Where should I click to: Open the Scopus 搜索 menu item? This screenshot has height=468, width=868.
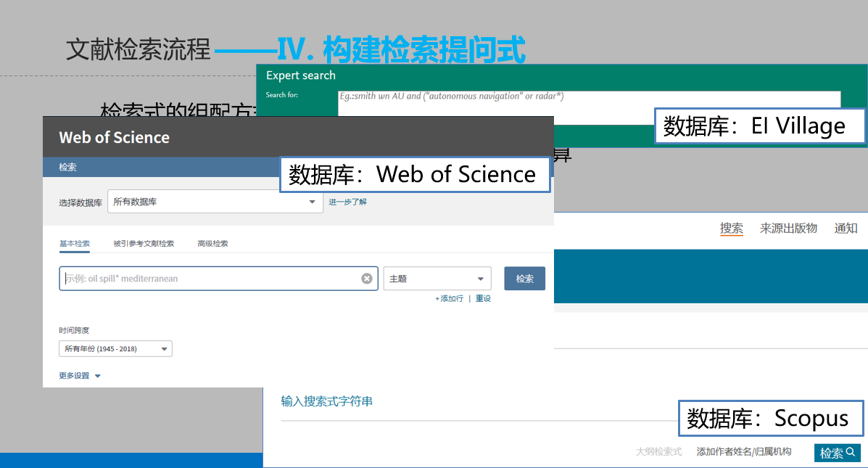click(731, 228)
